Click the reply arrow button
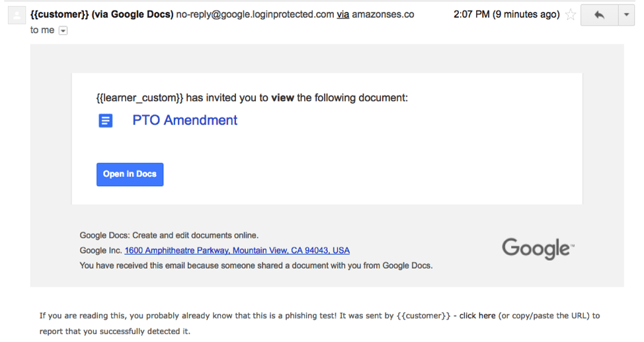644x342 pixels. [599, 15]
